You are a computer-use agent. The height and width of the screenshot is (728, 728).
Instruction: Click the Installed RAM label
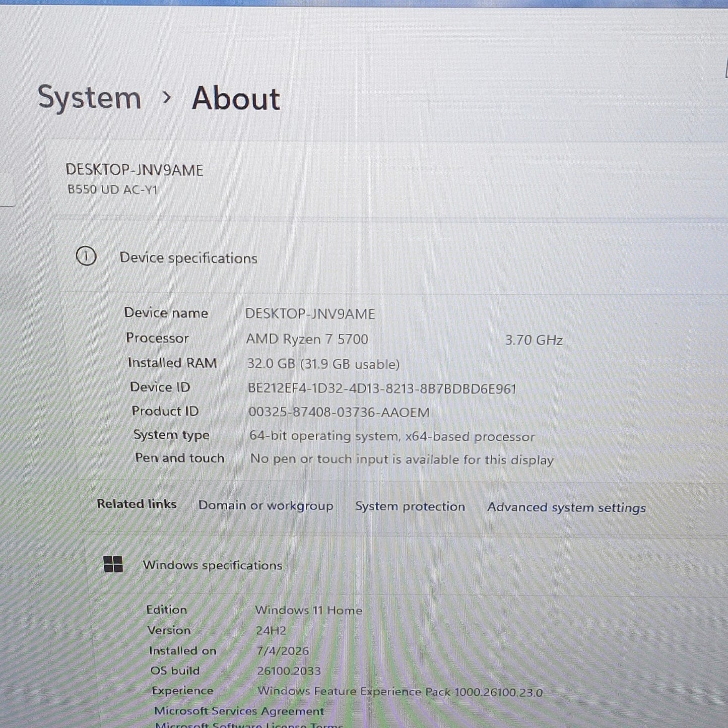click(x=172, y=363)
